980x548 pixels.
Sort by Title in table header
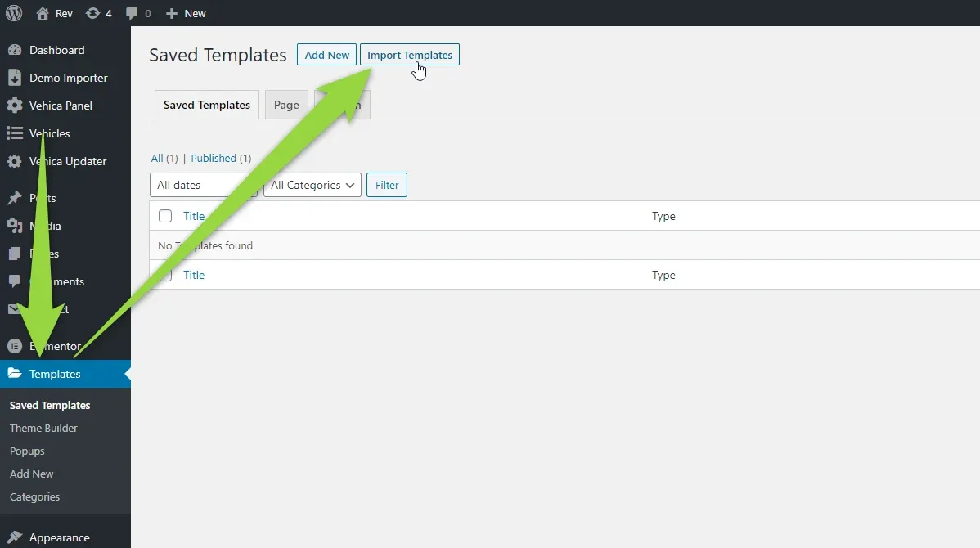click(x=194, y=216)
